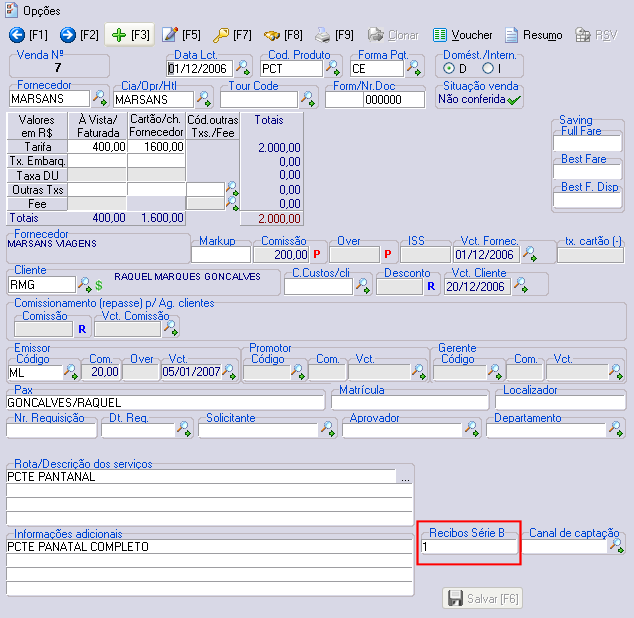Click the Tarifa À Vista 400,00 cell
This screenshot has width=634, height=618.
click(x=97, y=147)
